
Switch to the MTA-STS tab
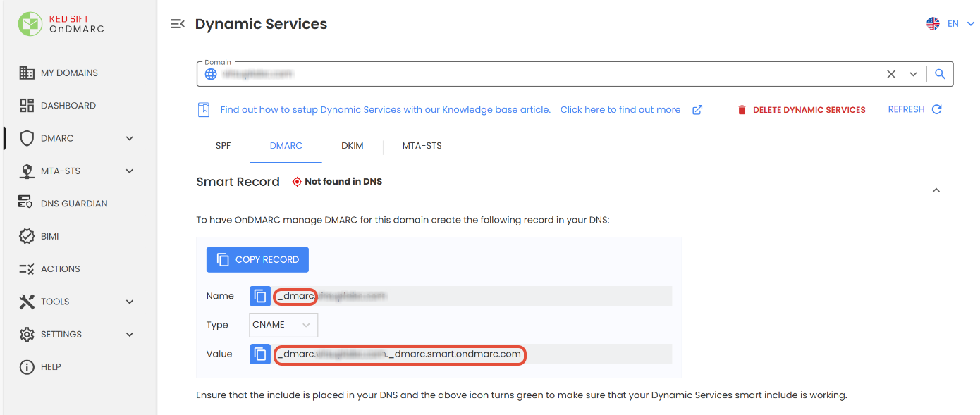(422, 146)
